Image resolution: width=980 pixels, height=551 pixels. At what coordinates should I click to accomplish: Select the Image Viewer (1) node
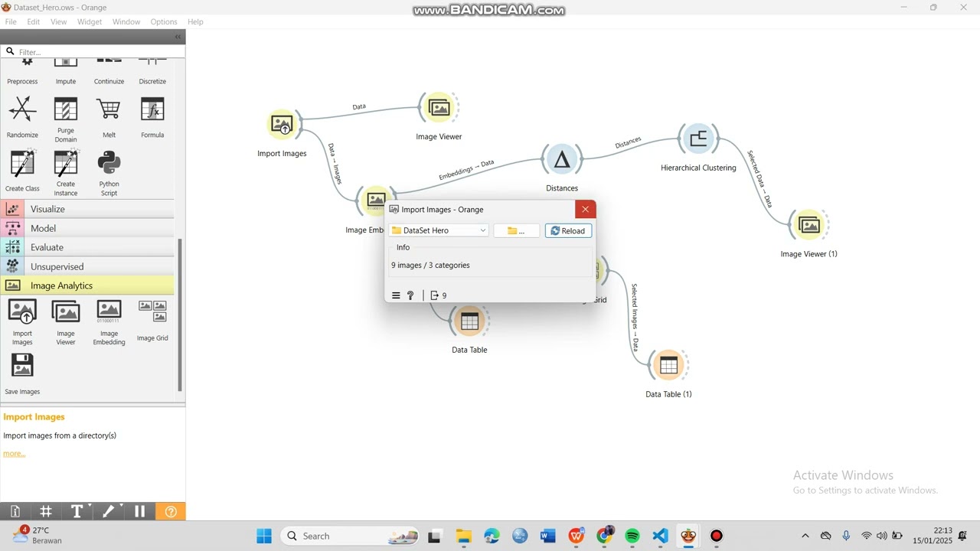click(809, 225)
